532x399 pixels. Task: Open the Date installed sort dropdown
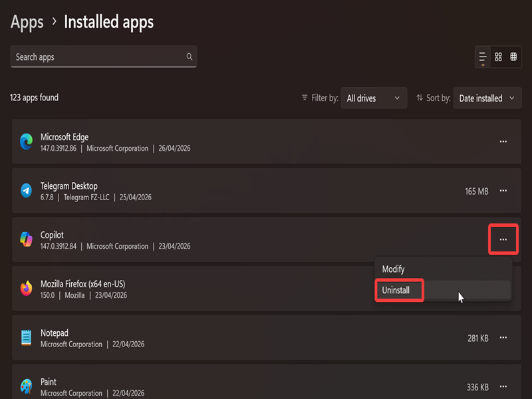(487, 98)
